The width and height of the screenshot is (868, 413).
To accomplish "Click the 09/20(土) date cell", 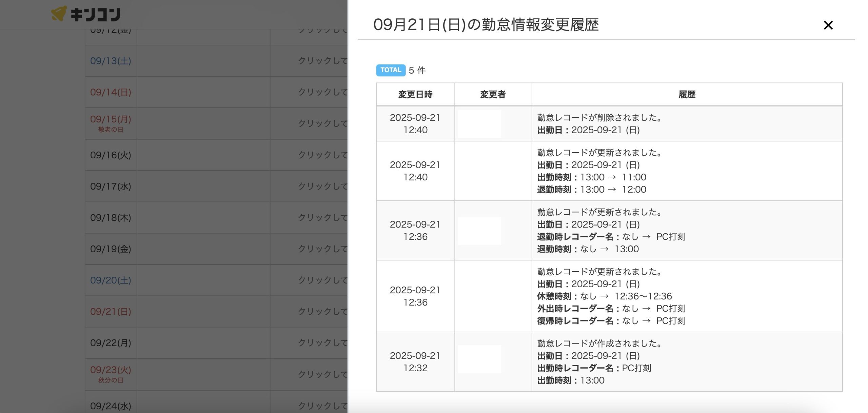I will pyautogui.click(x=111, y=280).
